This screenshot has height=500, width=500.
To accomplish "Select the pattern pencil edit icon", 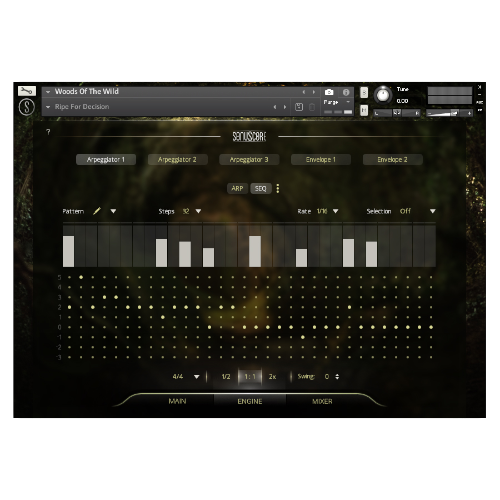I will [x=97, y=211].
